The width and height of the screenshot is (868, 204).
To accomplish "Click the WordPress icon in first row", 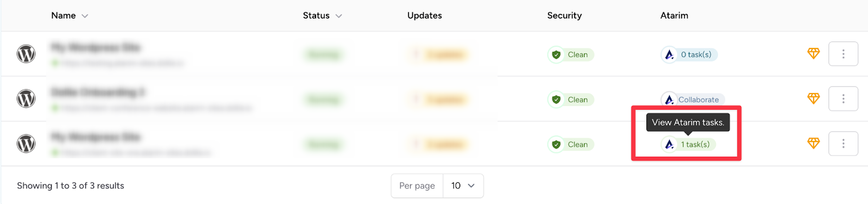I will 26,54.
